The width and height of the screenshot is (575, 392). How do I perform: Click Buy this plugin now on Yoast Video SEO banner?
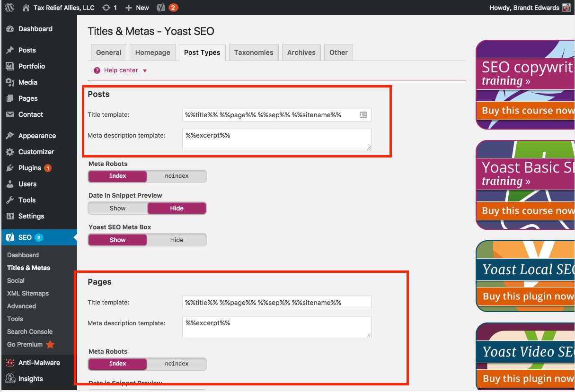click(x=525, y=378)
